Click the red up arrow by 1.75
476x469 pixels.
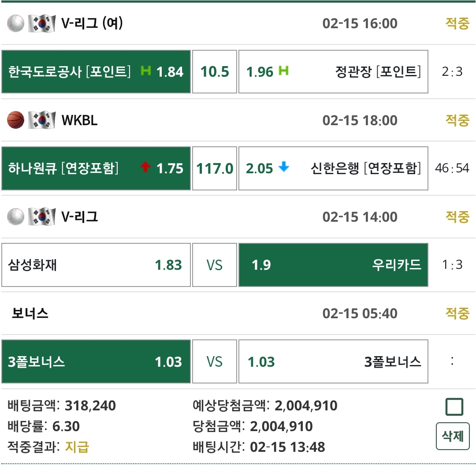[145, 168]
